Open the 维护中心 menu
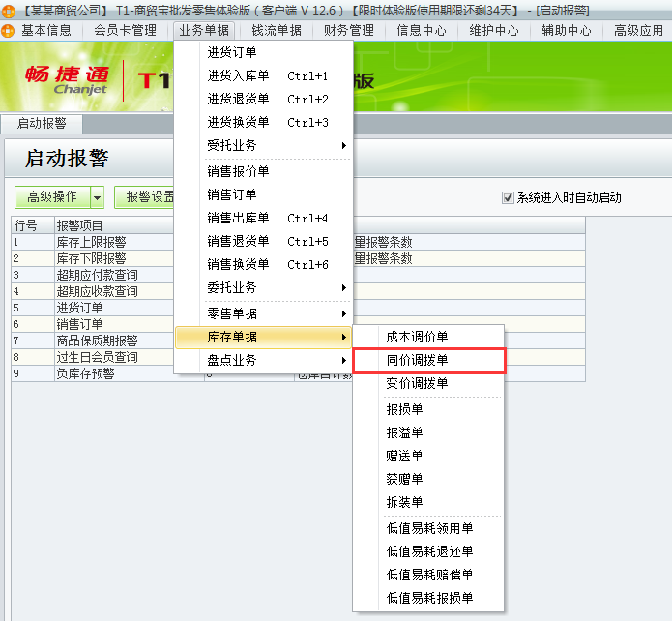This screenshot has height=621, width=672. click(494, 30)
